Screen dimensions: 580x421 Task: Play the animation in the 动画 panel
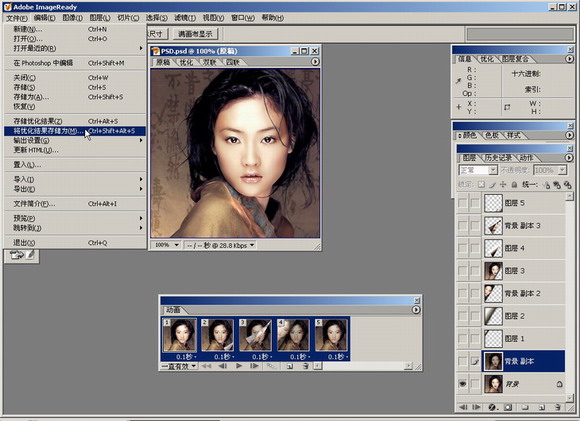(x=239, y=366)
